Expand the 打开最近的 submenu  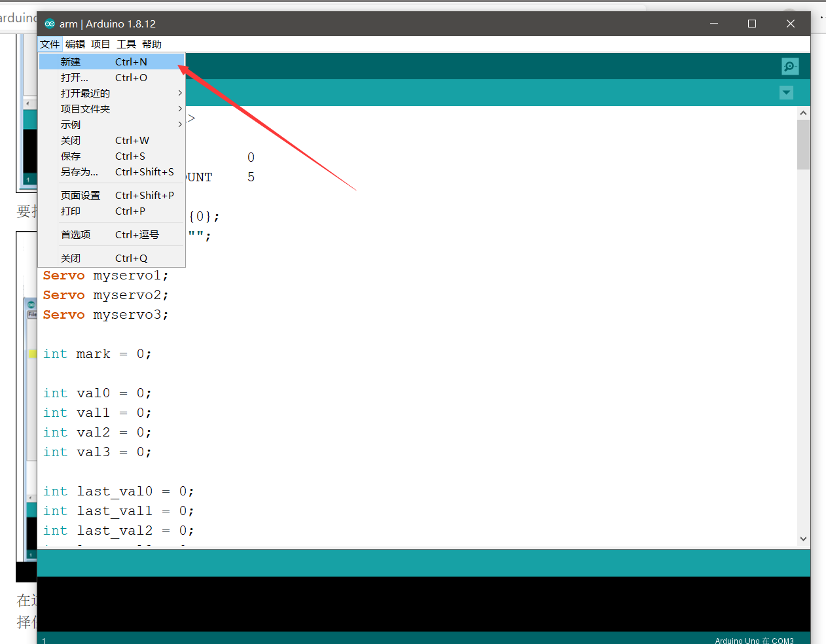tap(112, 93)
